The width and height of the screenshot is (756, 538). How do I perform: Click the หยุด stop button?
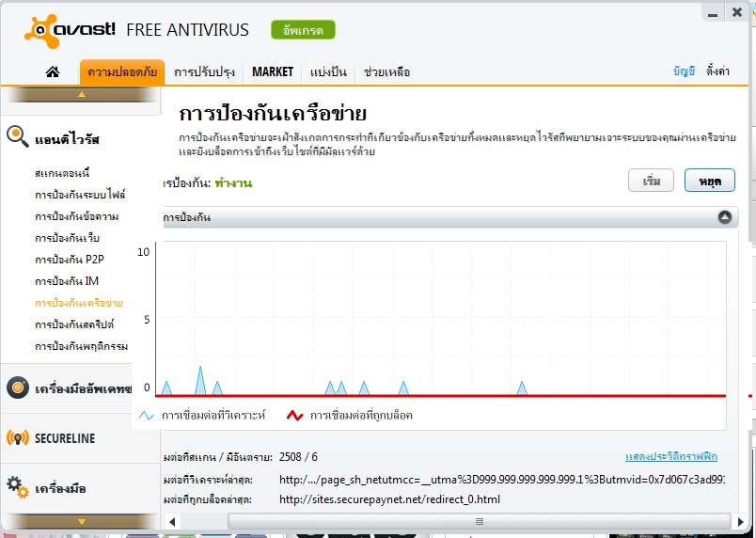tap(710, 181)
